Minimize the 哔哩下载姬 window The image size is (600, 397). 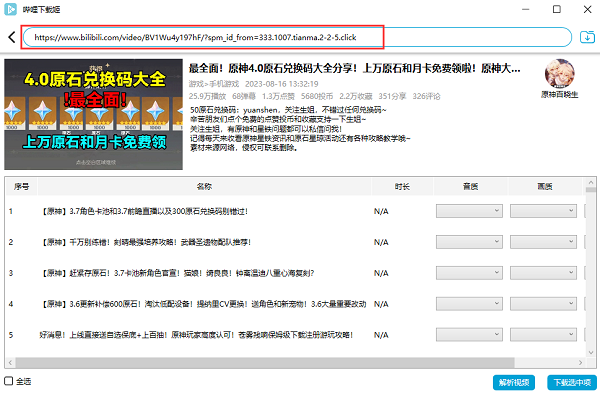[x=526, y=9]
